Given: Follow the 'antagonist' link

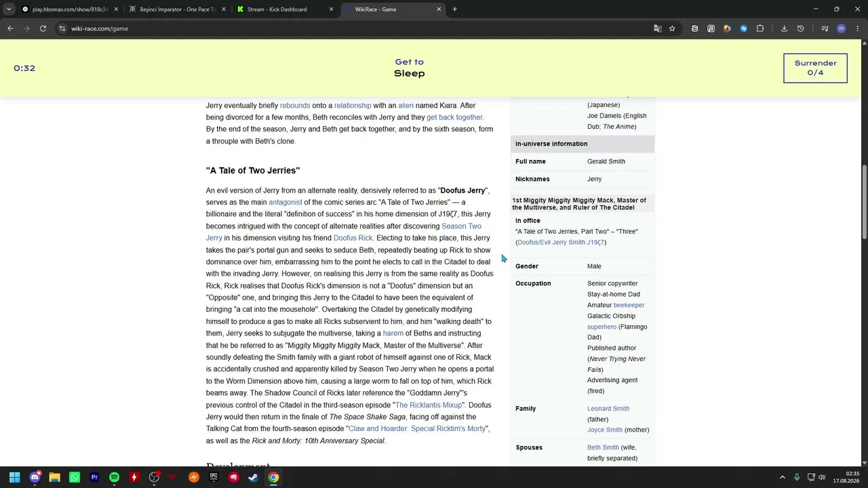Looking at the screenshot, I should 285,202.
